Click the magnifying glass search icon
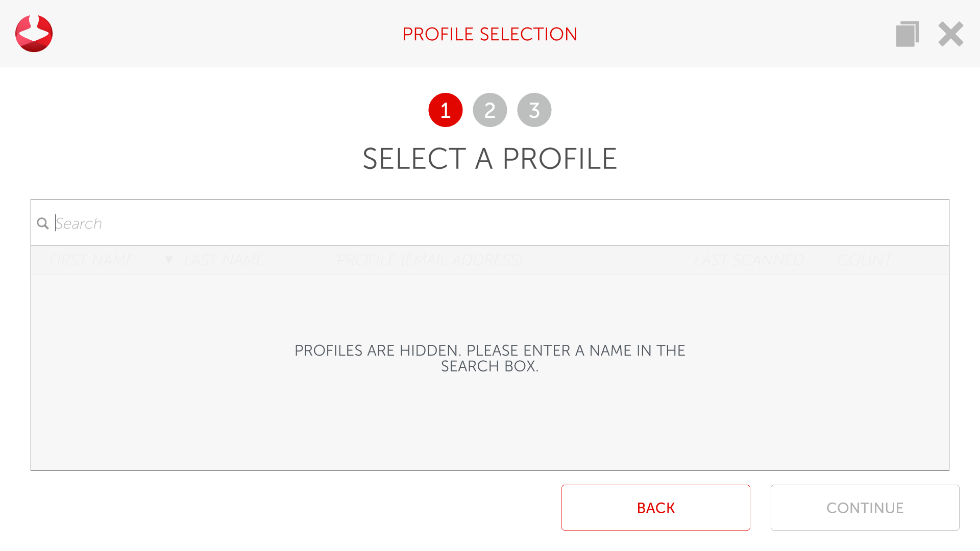 point(42,223)
